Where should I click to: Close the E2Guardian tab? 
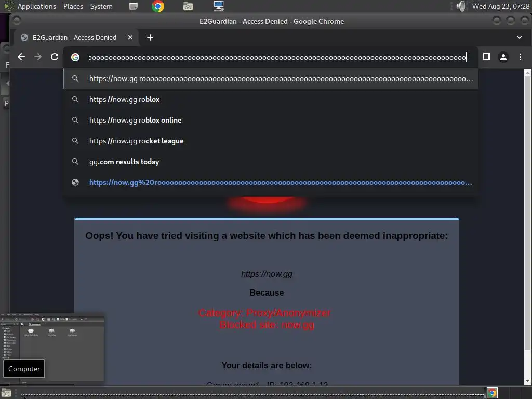(130, 37)
